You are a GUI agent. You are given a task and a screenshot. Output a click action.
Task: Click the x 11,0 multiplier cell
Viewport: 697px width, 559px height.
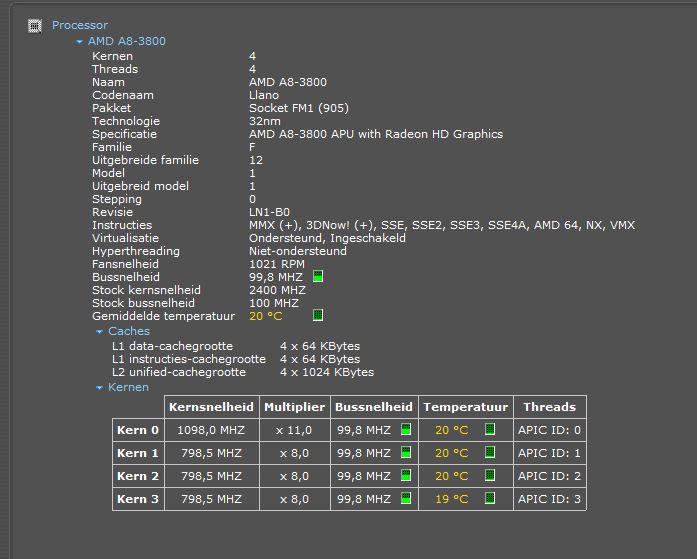(x=294, y=430)
